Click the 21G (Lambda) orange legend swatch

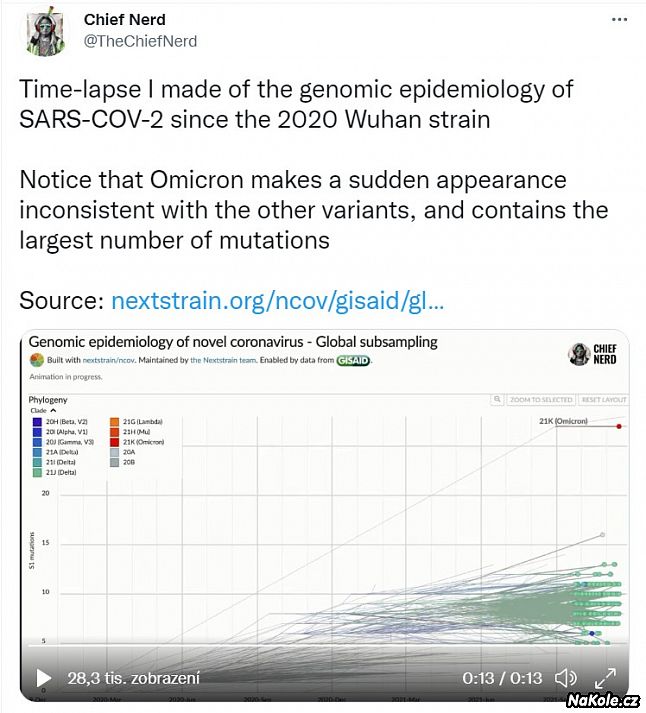point(115,421)
